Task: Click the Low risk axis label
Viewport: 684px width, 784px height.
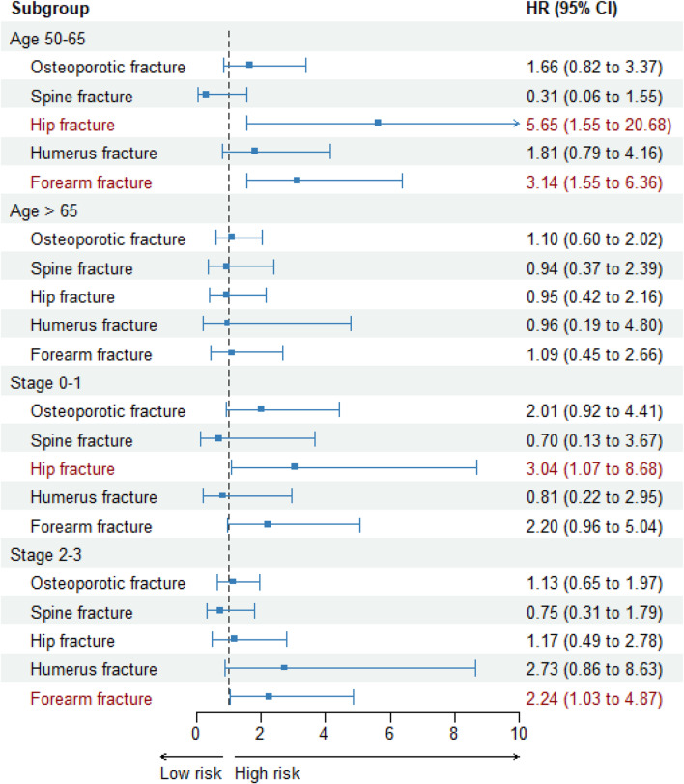Action: [x=189, y=772]
